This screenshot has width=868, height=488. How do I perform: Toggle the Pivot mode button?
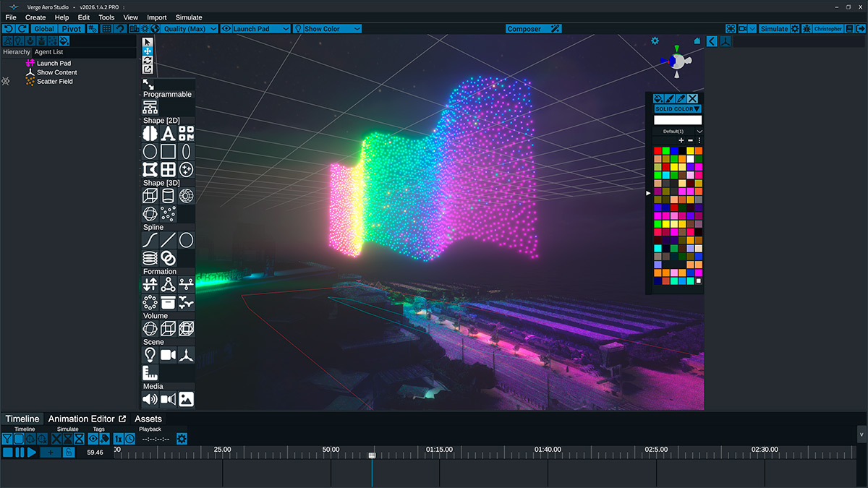[x=72, y=29]
